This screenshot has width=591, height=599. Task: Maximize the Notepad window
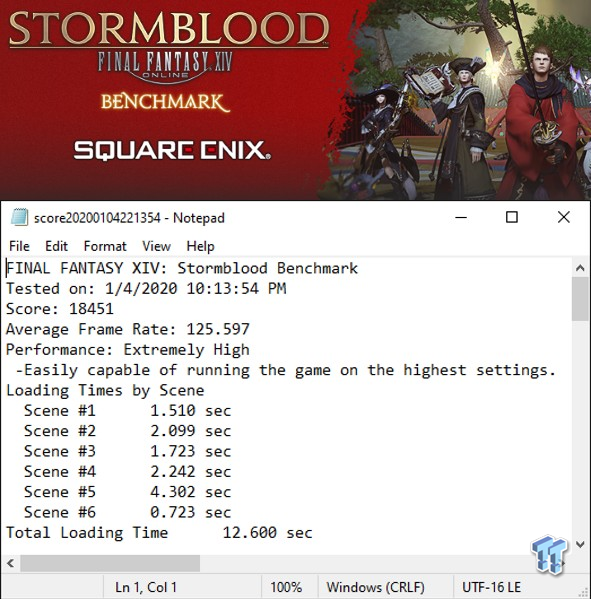[512, 217]
